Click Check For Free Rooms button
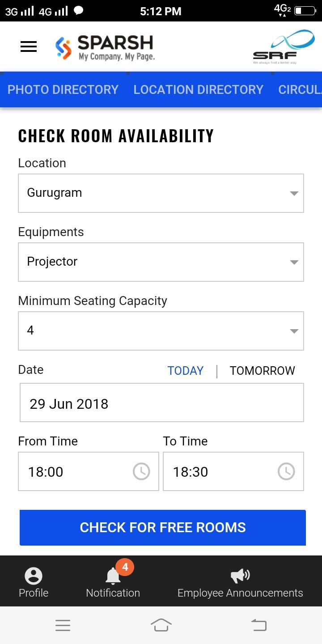 pos(163,528)
